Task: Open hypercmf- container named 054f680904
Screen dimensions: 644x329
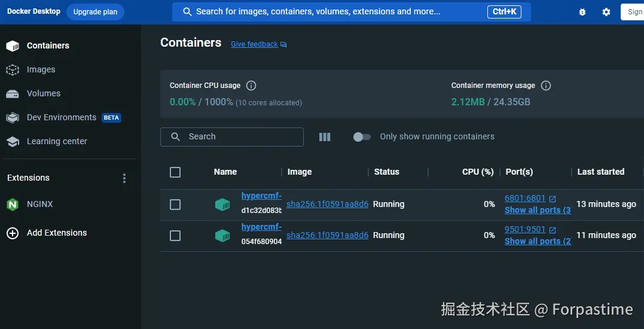Action: point(261,227)
